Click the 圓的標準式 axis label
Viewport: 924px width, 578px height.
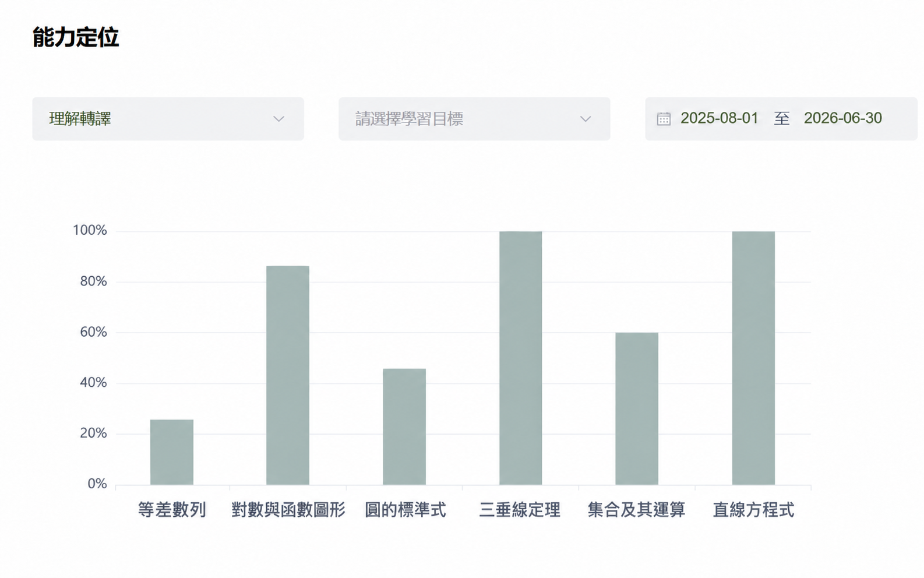pos(405,510)
